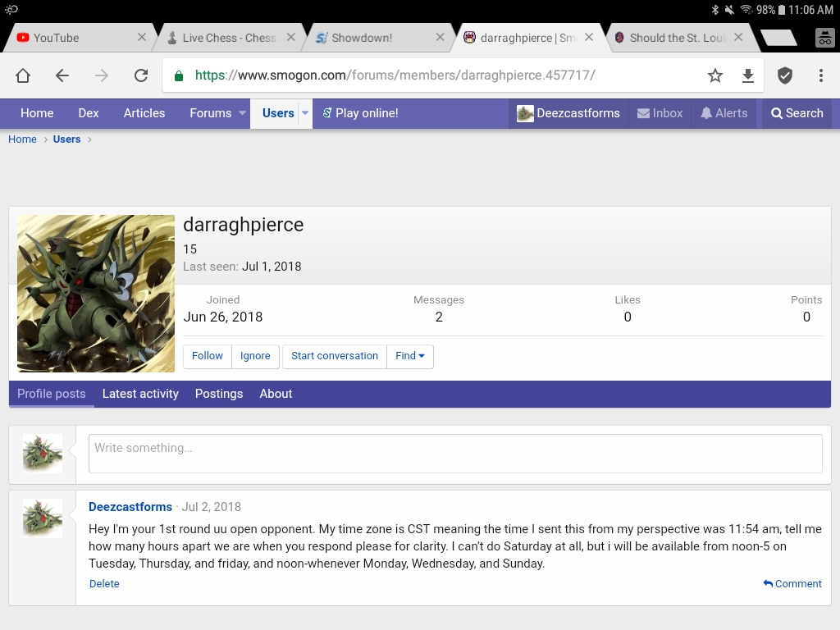Go to Users breadcrumb
840x630 pixels.
pos(66,139)
